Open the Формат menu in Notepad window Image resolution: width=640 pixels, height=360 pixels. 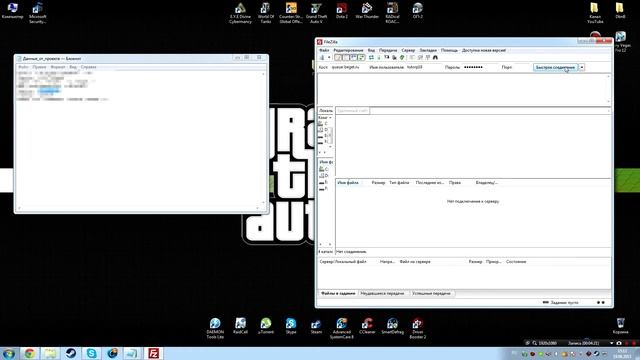pyautogui.click(x=58, y=67)
